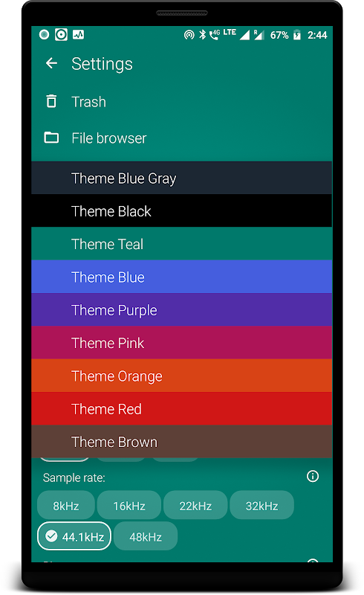The height and width of the screenshot is (595, 364).
Task: Tap the activity monitor notification icon
Action: pyautogui.click(x=79, y=35)
